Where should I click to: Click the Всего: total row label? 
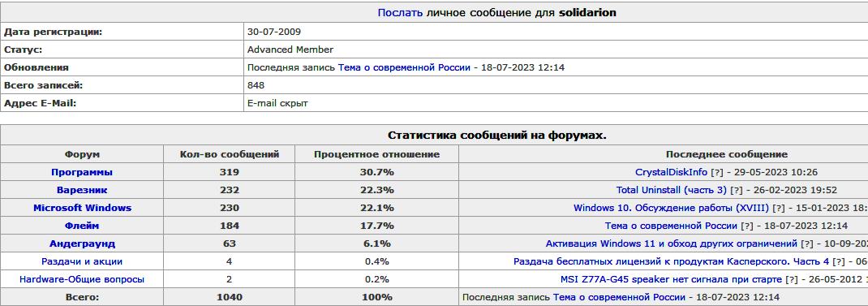[82, 296]
